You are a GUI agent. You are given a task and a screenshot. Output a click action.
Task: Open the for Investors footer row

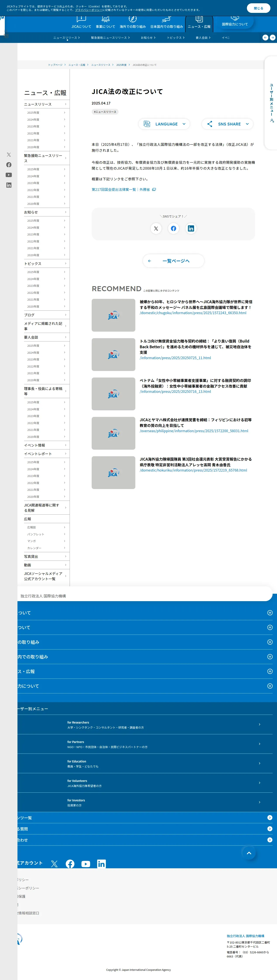click(x=145, y=802)
